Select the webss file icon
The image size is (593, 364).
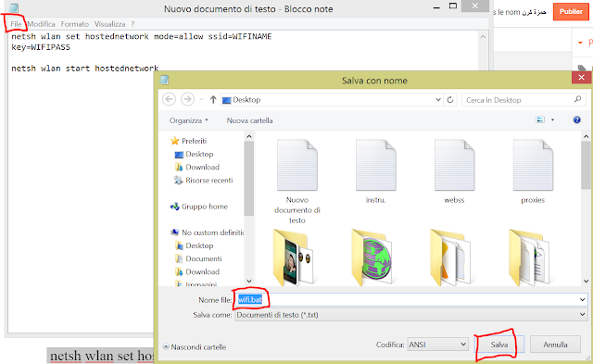point(454,171)
